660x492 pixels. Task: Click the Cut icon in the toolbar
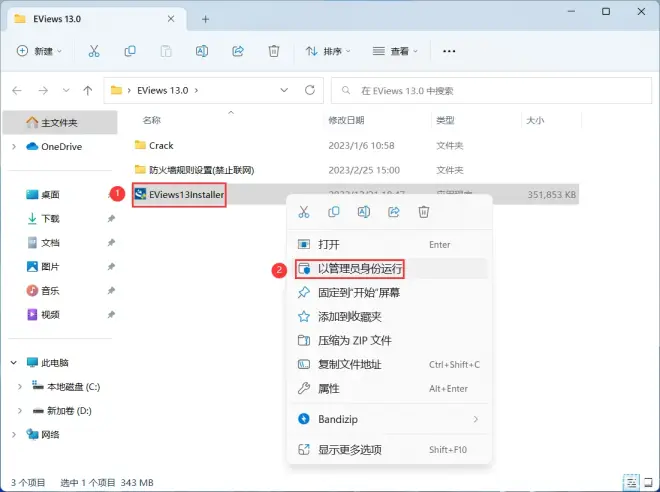[x=94, y=51]
